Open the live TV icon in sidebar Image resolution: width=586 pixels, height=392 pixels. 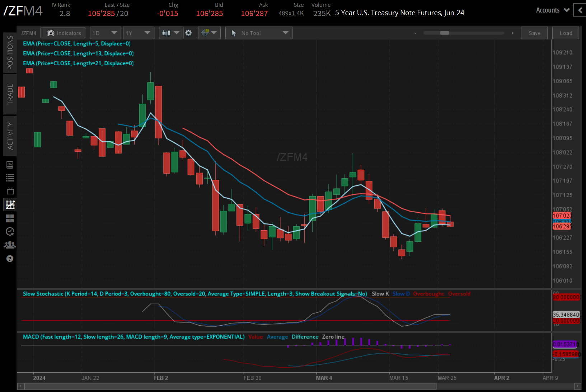(10, 191)
